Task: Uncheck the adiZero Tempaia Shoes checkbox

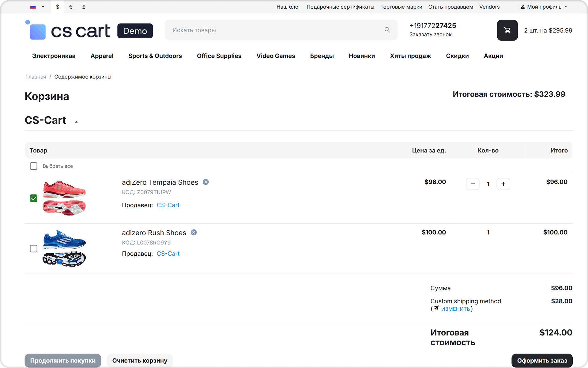Action: point(34,198)
